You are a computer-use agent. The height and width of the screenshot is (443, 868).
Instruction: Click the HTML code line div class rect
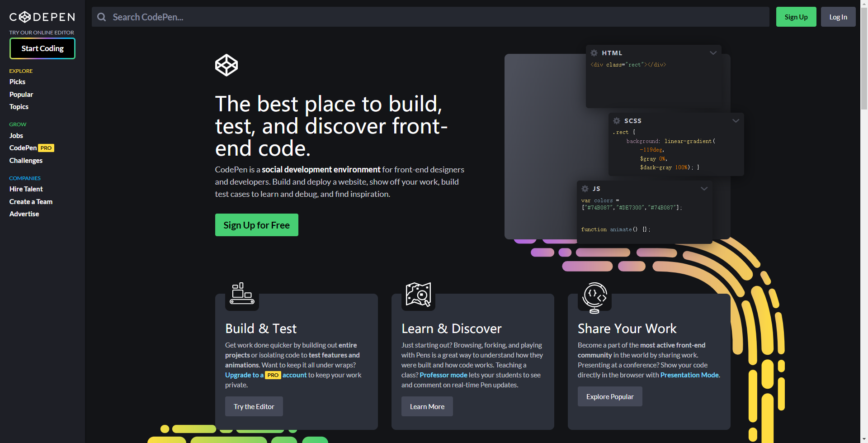(x=628, y=65)
